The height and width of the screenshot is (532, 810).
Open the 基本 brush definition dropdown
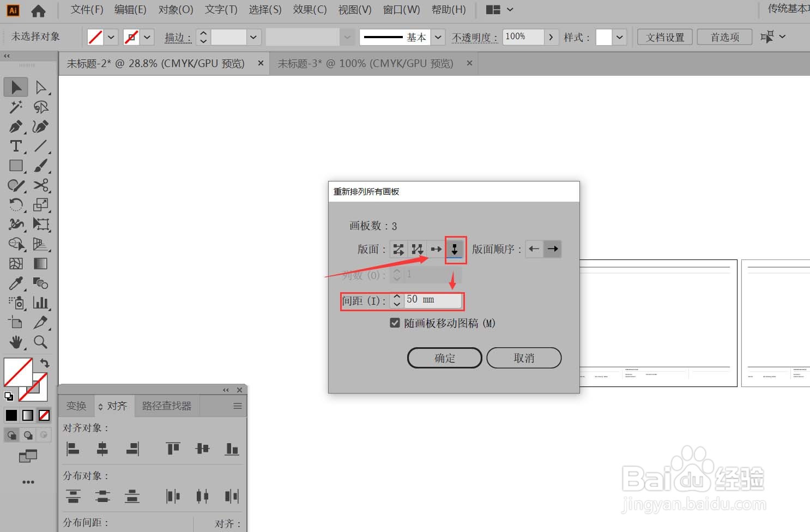coord(438,37)
